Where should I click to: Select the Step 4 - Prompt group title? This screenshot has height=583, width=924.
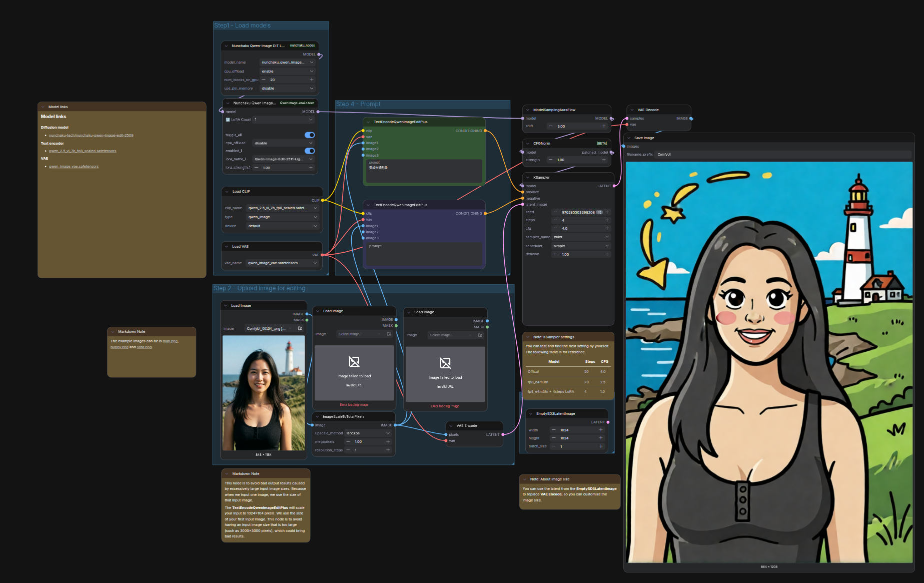(358, 104)
